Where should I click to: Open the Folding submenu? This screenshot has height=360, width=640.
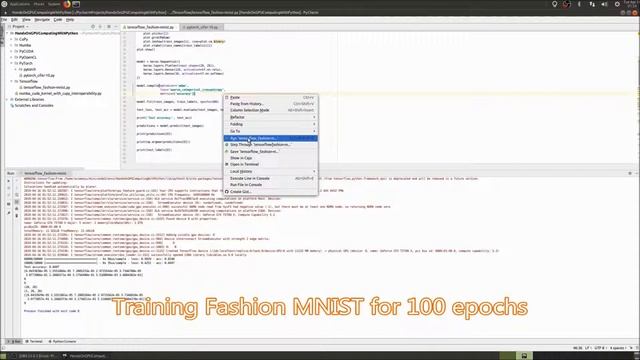point(271,124)
